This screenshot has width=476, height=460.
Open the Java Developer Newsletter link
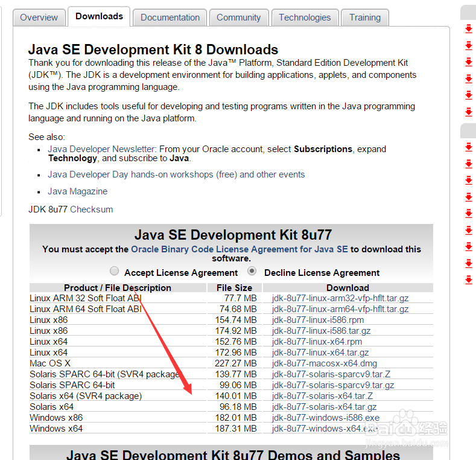[x=102, y=149]
